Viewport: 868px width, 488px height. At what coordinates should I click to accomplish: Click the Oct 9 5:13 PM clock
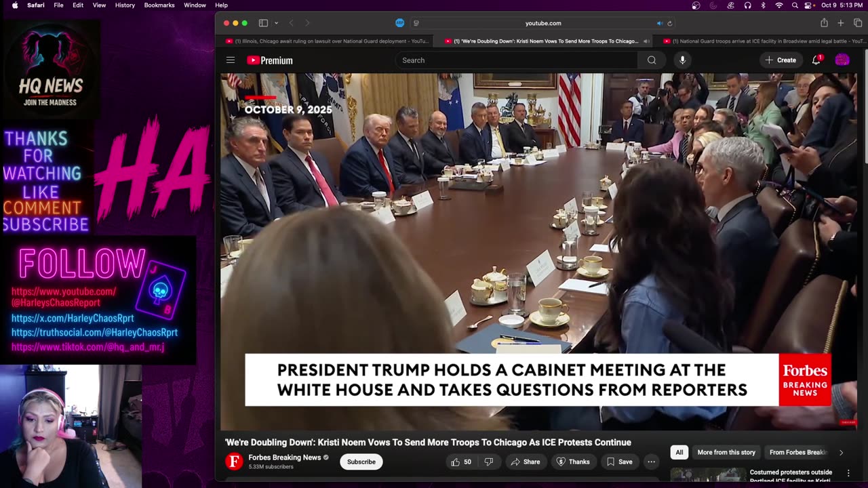coord(842,5)
